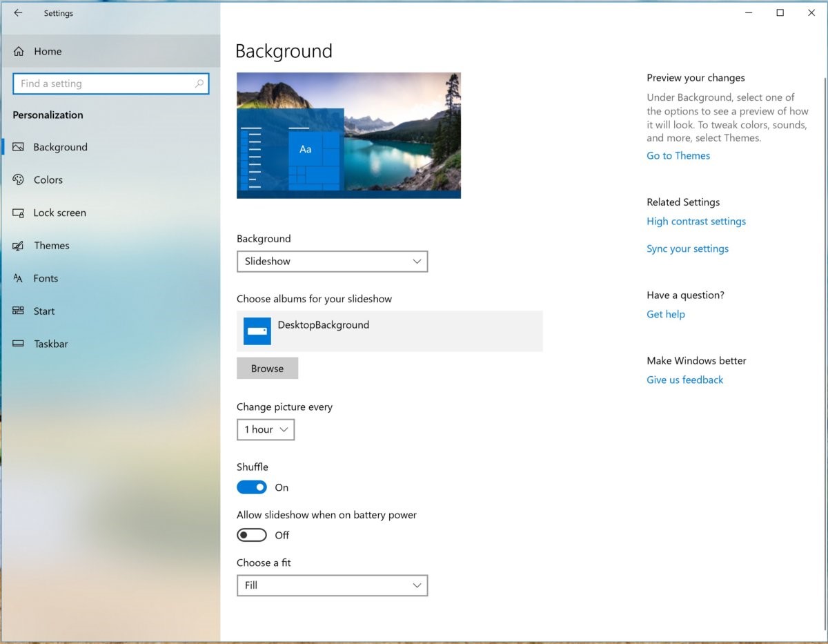This screenshot has width=828, height=644.
Task: Expand the Change picture every dropdown
Action: (x=266, y=429)
